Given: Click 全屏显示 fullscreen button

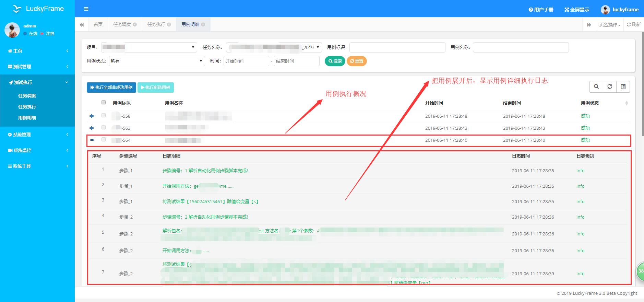Looking at the screenshot, I should point(577,10).
